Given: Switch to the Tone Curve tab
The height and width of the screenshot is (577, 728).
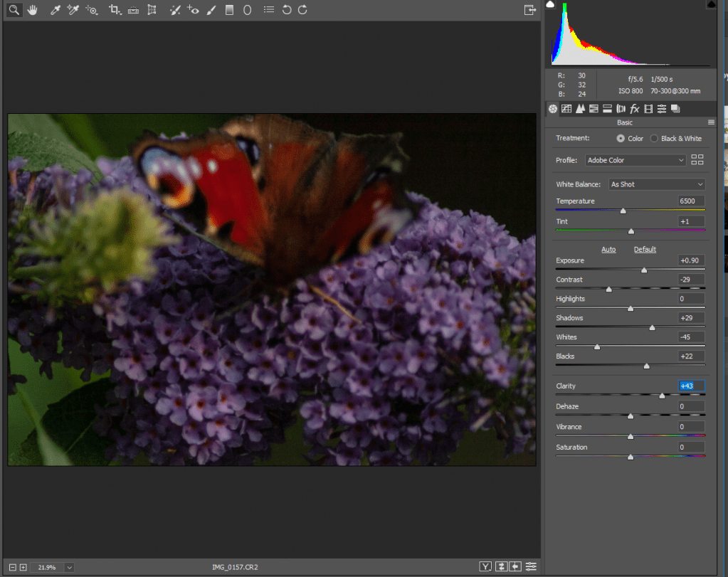Looking at the screenshot, I should click(x=566, y=109).
